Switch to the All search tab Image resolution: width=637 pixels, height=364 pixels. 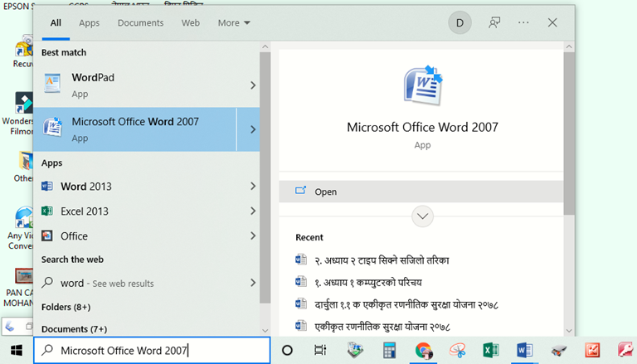coord(56,22)
